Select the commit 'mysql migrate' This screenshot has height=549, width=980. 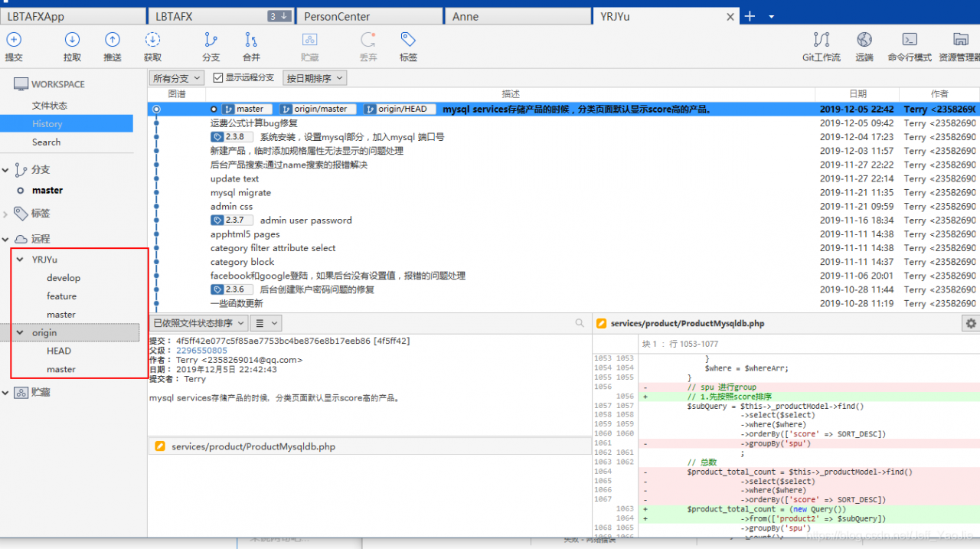coord(240,193)
